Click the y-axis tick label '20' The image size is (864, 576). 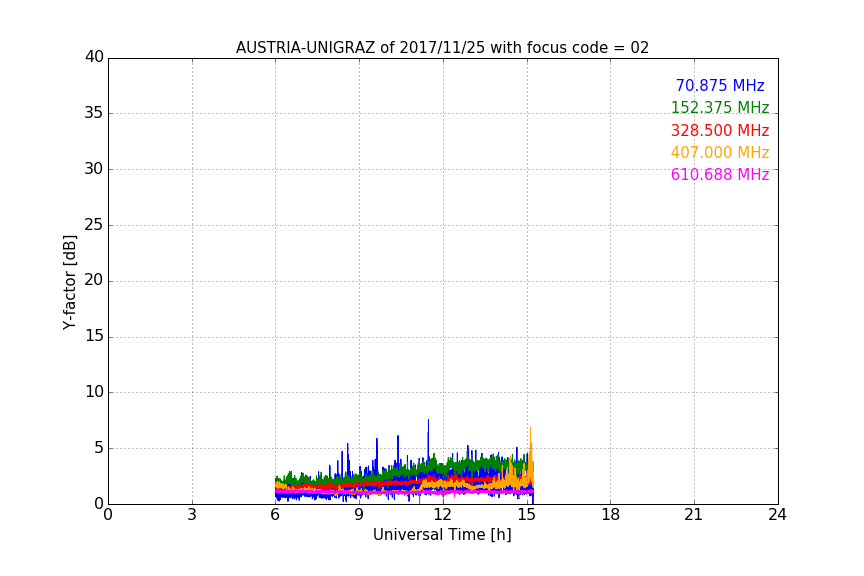pyautogui.click(x=94, y=280)
